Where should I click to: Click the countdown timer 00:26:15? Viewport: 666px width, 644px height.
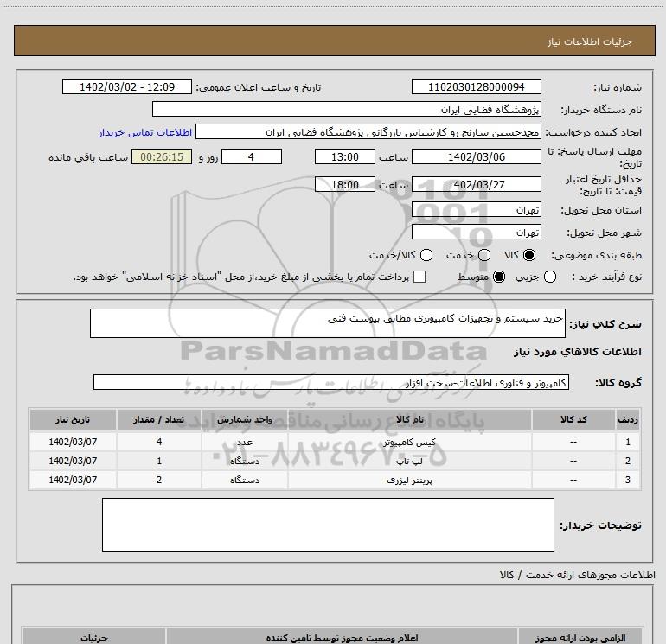click(x=162, y=156)
